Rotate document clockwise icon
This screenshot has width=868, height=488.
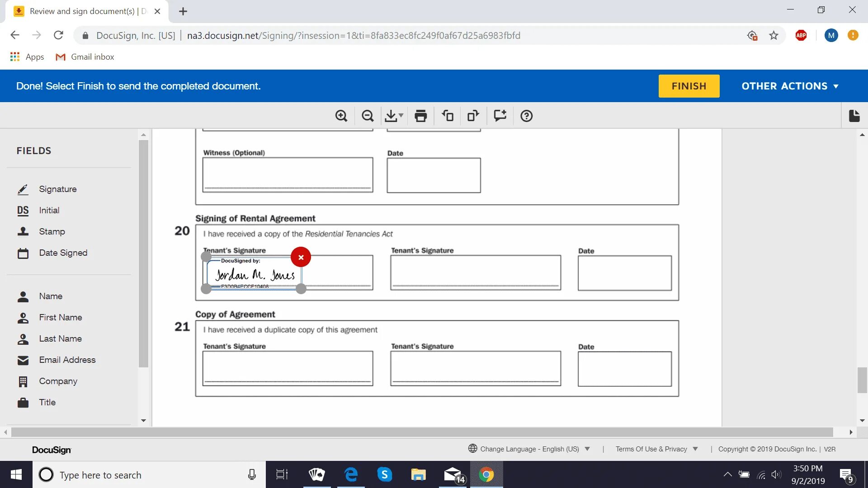(473, 116)
